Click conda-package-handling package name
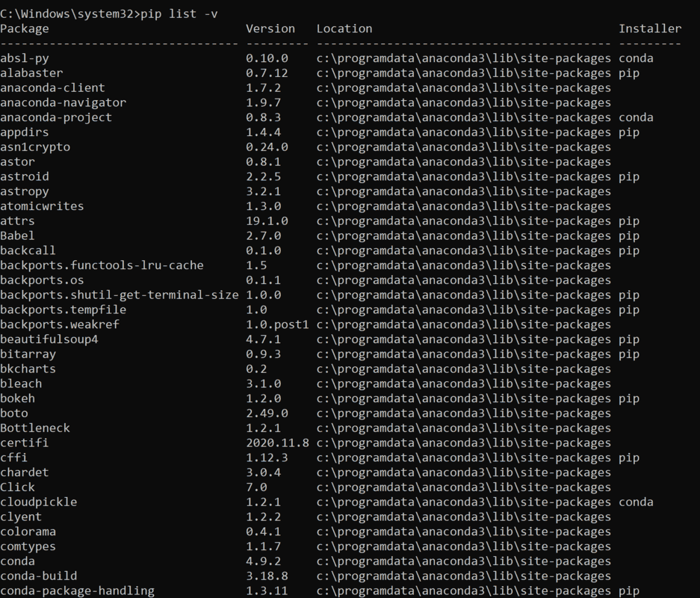This screenshot has width=700, height=598. click(77, 591)
